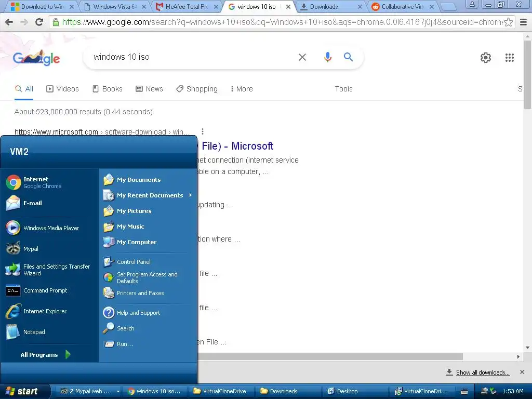Click the Google voice search microphone
Viewport: 532px width, 399px height.
[327, 57]
